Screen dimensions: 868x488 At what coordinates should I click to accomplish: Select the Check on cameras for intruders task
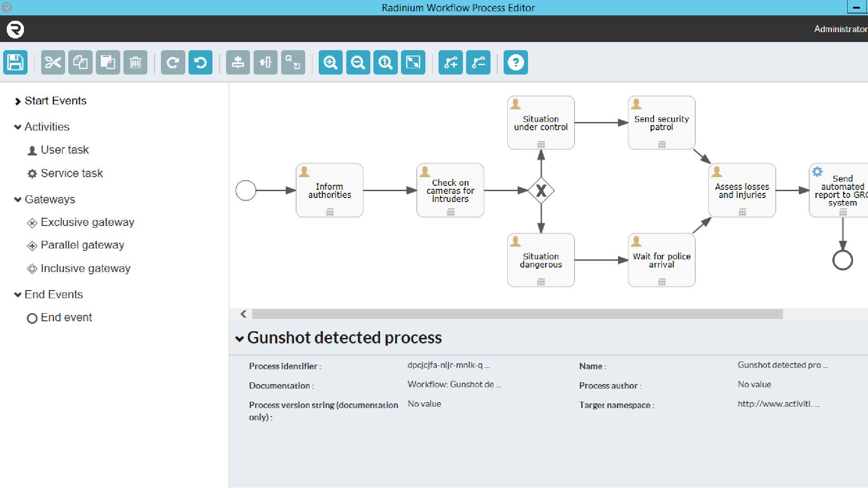pos(450,191)
